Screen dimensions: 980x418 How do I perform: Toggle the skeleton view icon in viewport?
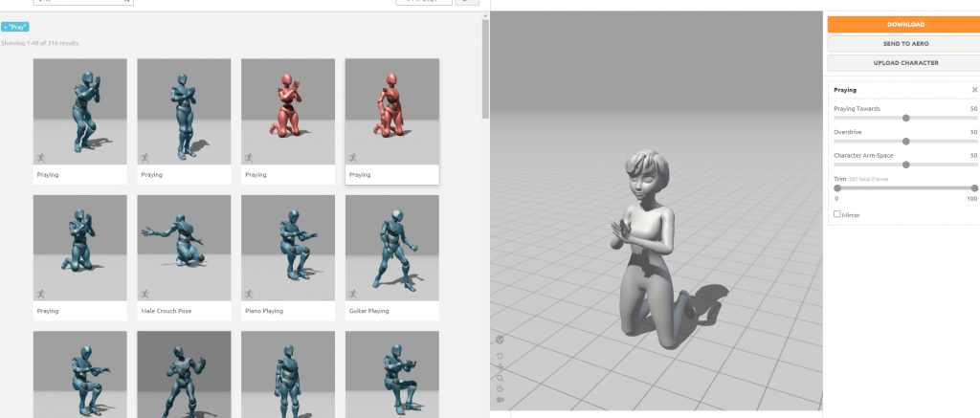pyautogui.click(x=500, y=340)
